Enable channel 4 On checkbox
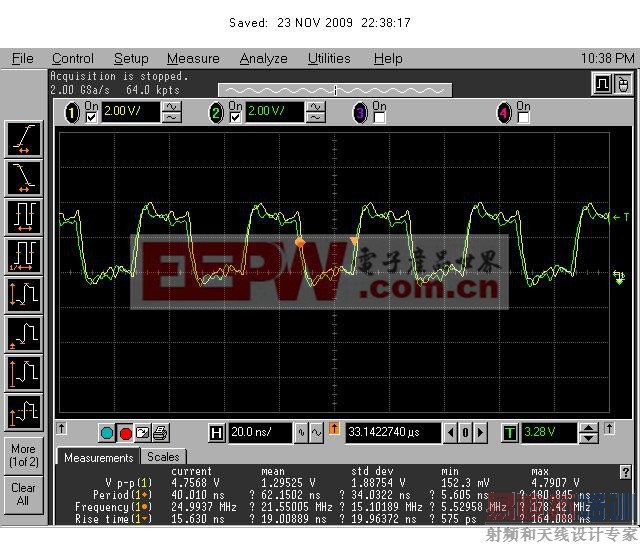Image resolution: width=640 pixels, height=544 pixels. 523,118
